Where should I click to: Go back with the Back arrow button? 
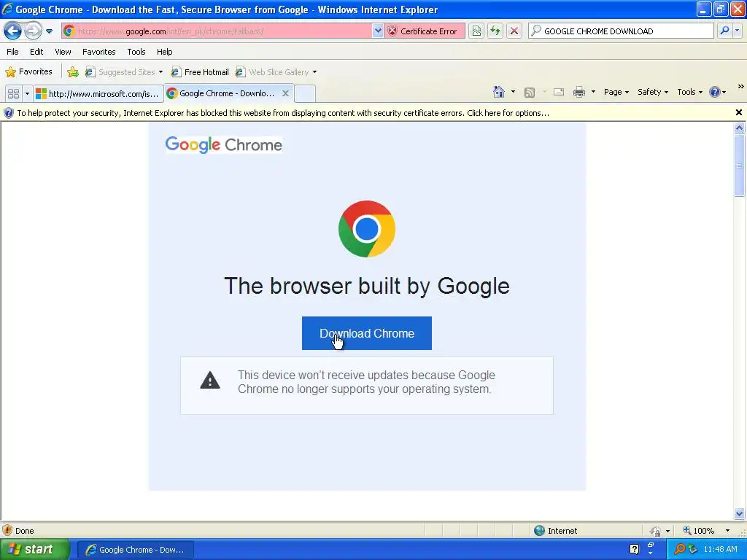[x=13, y=31]
